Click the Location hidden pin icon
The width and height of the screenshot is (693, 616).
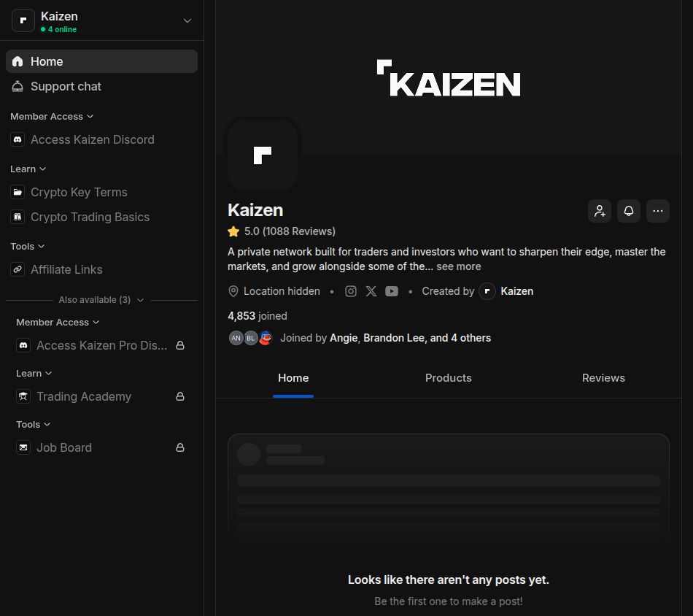tap(233, 291)
